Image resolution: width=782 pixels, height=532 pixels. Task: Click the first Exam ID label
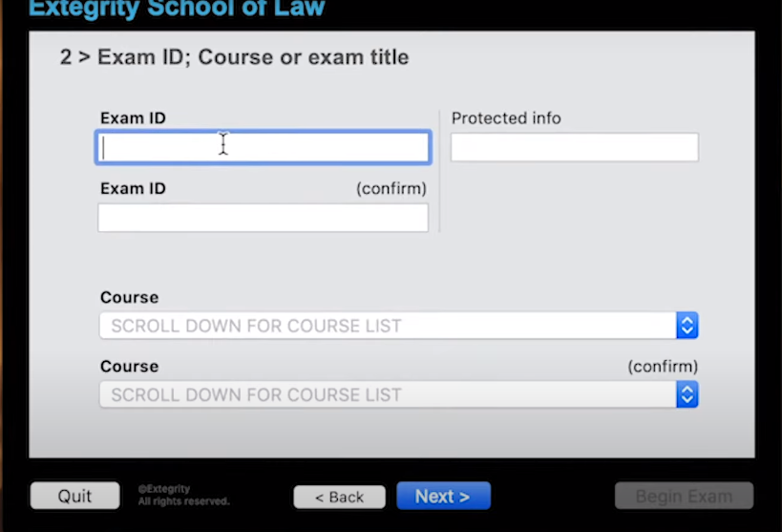[x=133, y=118]
